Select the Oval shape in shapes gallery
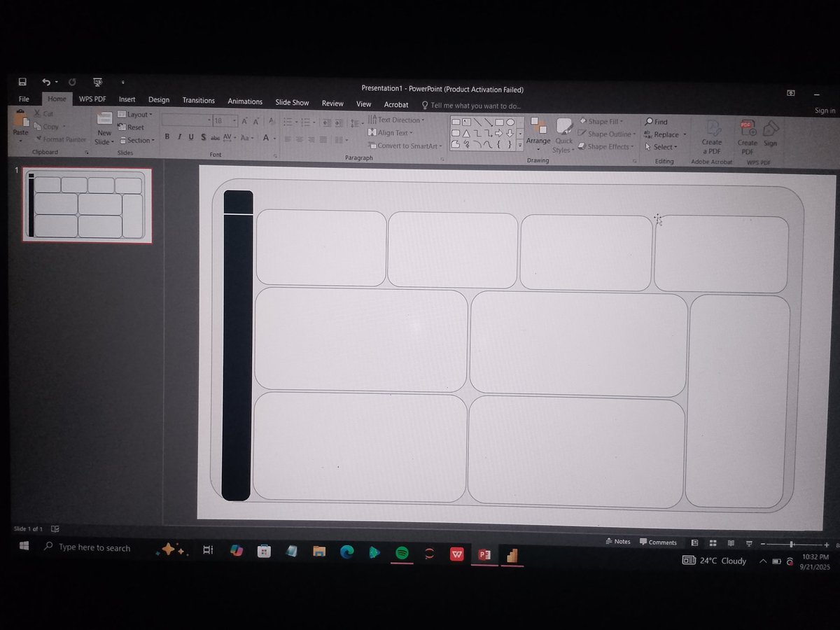The image size is (840, 630). 510,122
